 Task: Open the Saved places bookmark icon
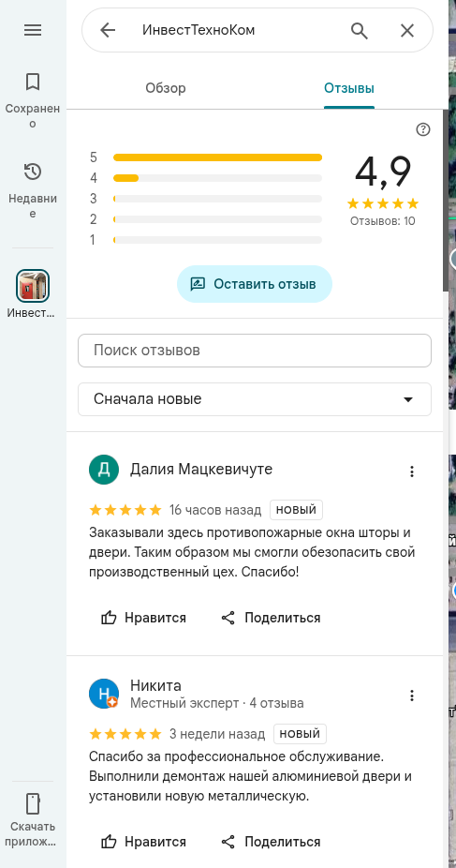click(x=33, y=82)
